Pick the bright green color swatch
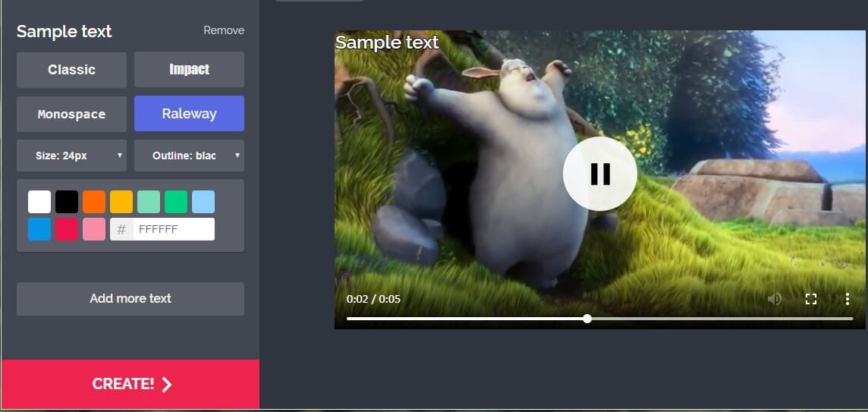868x412 pixels. click(x=176, y=202)
